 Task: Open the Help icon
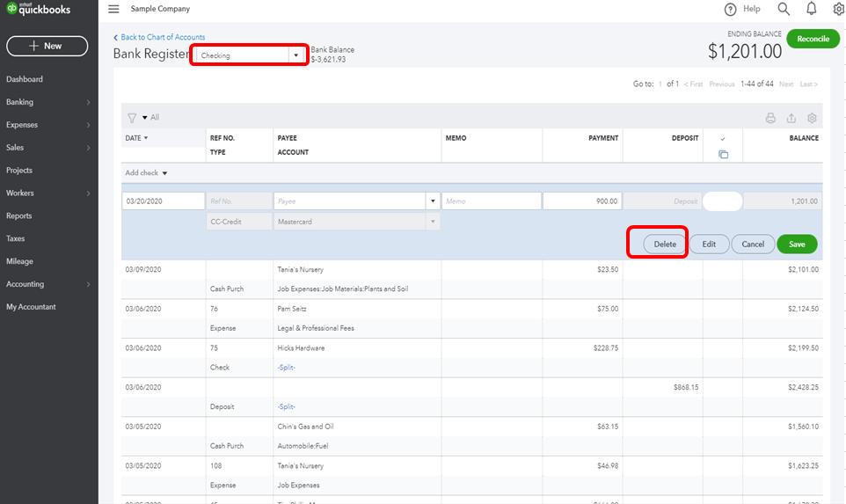coord(730,9)
